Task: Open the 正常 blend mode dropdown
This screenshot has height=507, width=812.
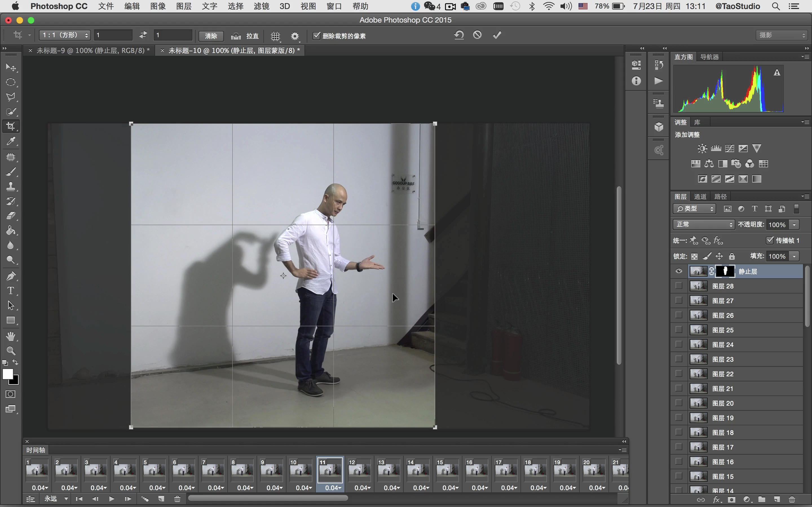Action: [x=704, y=224]
